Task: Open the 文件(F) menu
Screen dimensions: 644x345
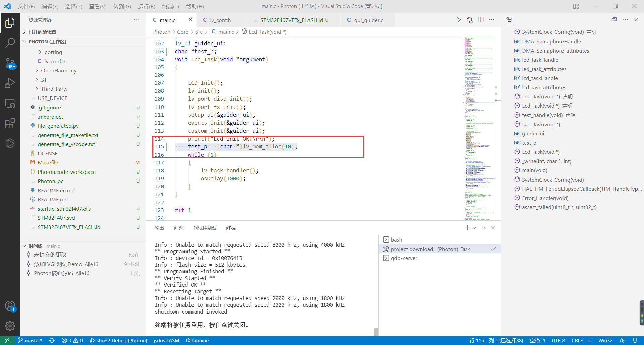Action: click(26, 6)
